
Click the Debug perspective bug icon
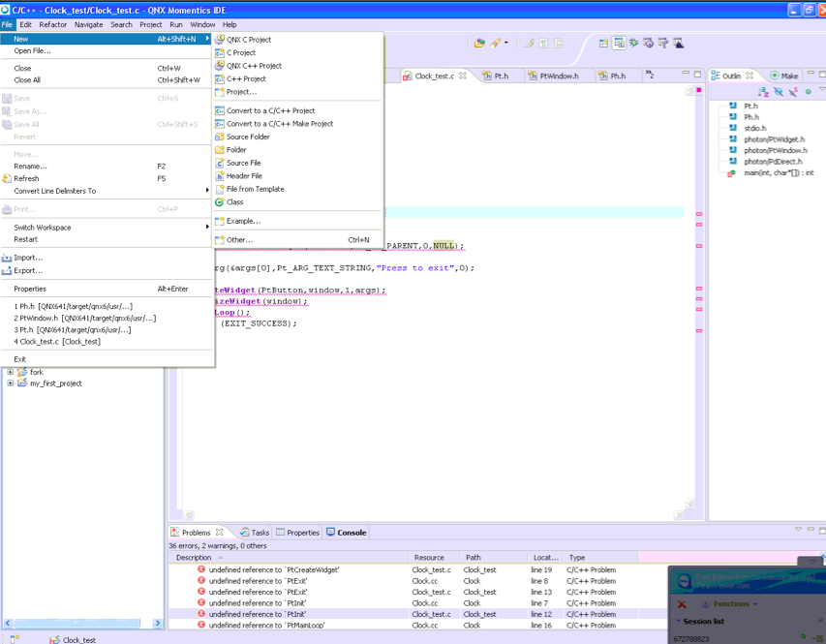click(634, 44)
